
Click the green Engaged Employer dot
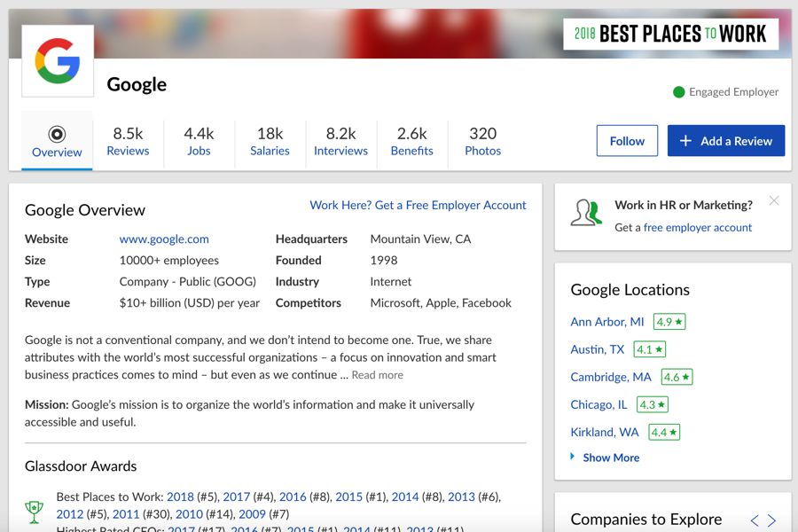[679, 92]
